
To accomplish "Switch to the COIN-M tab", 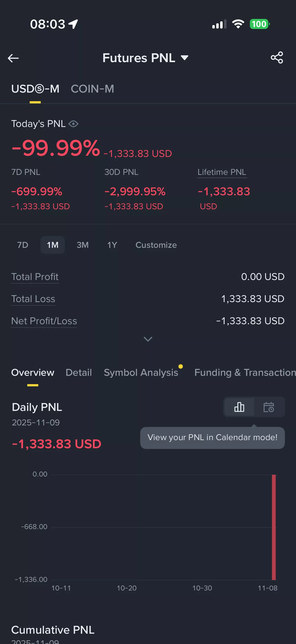I will point(93,89).
